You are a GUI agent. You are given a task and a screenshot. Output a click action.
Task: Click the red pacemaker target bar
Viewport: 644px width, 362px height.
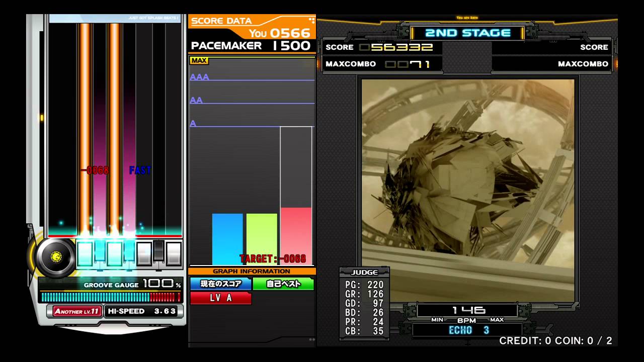coord(296,236)
